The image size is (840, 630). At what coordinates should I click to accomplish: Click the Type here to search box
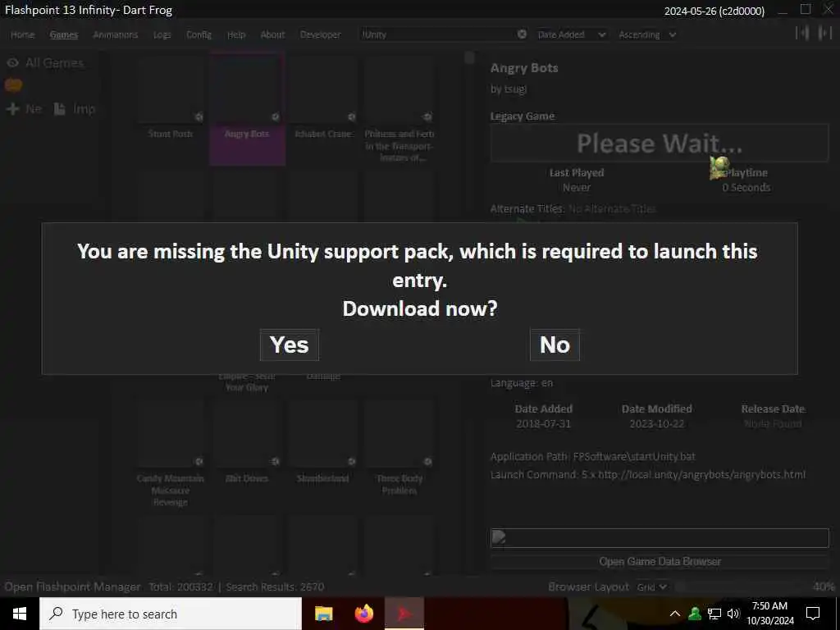click(x=171, y=614)
